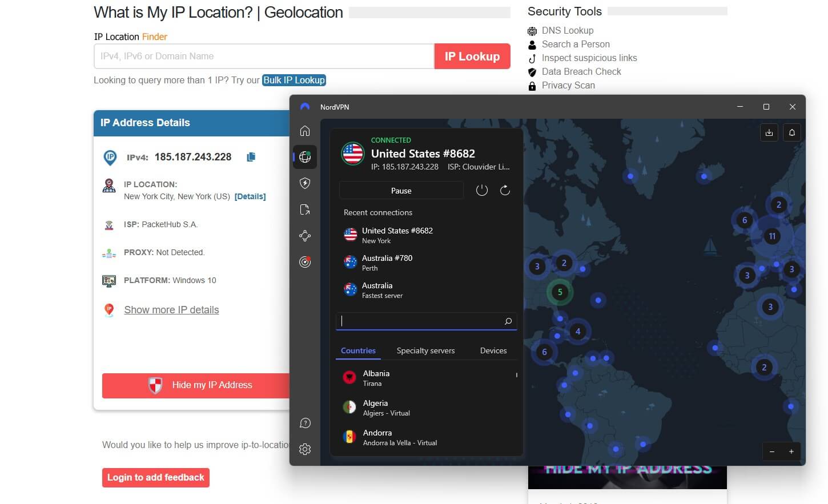Click the NordVPN logo in the title bar
The image size is (828, 504).
pyautogui.click(x=305, y=107)
